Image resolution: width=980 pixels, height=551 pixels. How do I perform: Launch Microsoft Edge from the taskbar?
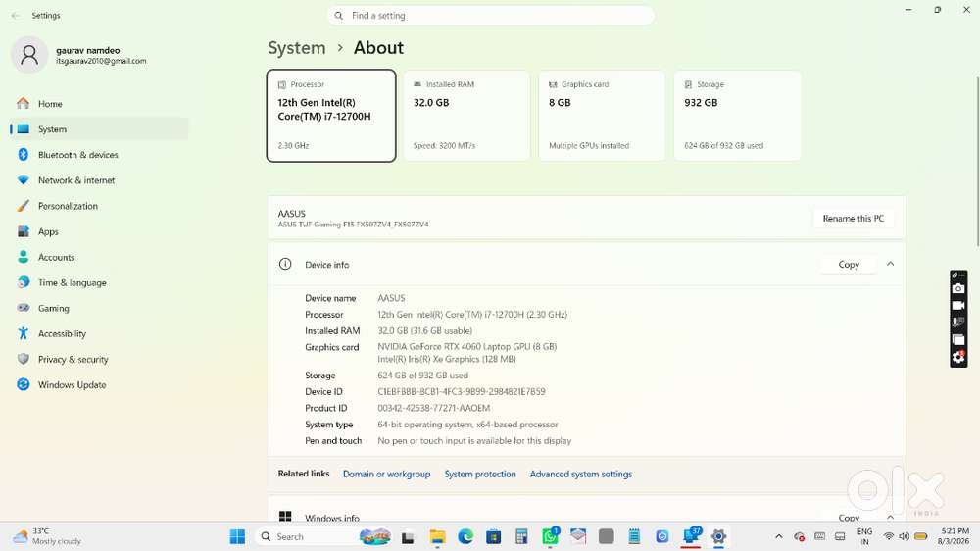465,536
